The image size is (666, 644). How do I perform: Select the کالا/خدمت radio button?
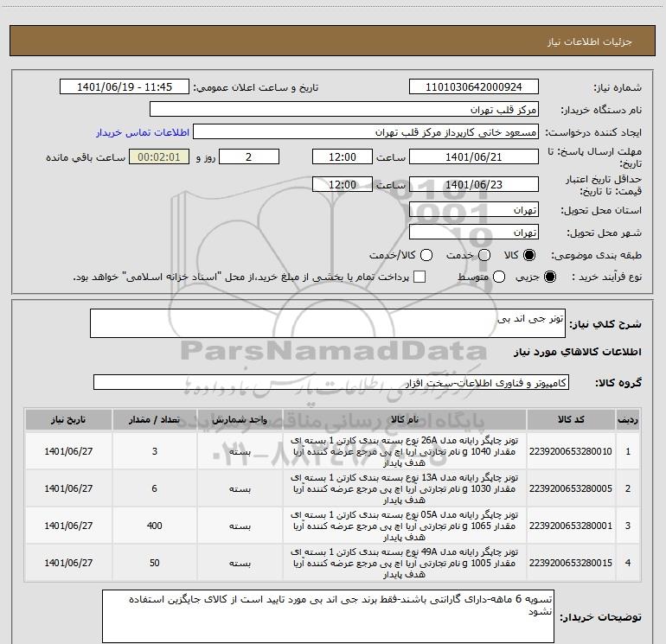[x=426, y=255]
